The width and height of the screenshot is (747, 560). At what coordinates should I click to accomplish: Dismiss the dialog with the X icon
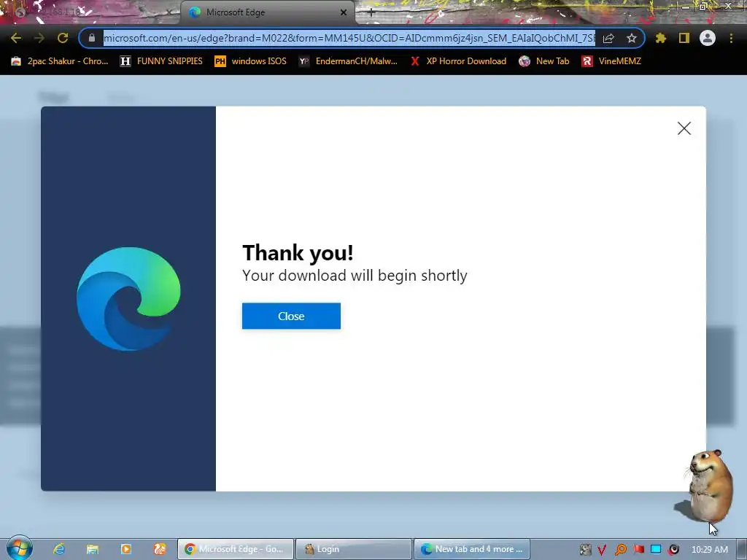pyautogui.click(x=684, y=128)
